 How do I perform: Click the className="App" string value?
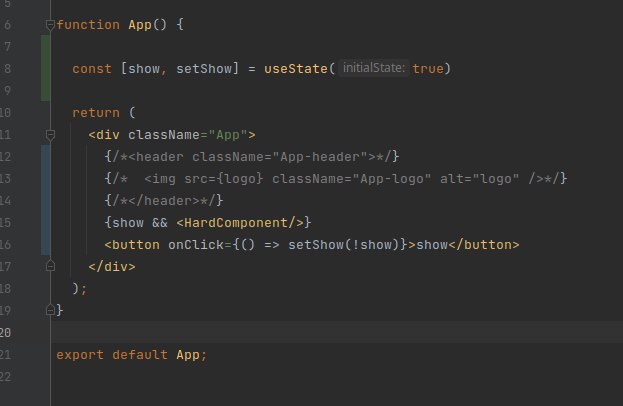pos(228,135)
